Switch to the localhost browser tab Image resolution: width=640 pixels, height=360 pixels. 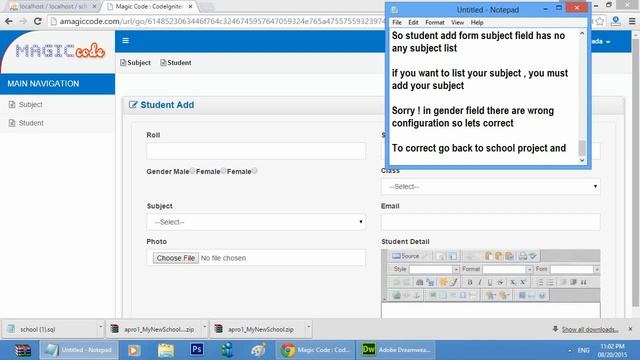pyautogui.click(x=53, y=7)
